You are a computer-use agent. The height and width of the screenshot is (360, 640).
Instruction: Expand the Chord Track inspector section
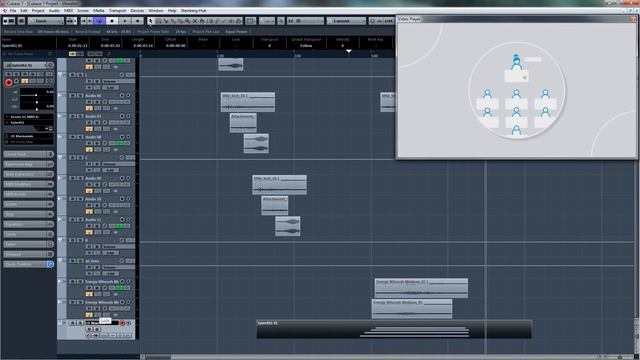pos(29,154)
